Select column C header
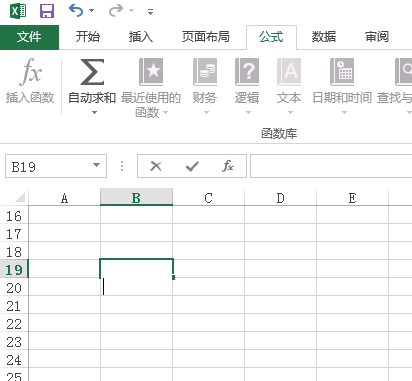Image resolution: width=412 pixels, height=381 pixels. coord(208,198)
